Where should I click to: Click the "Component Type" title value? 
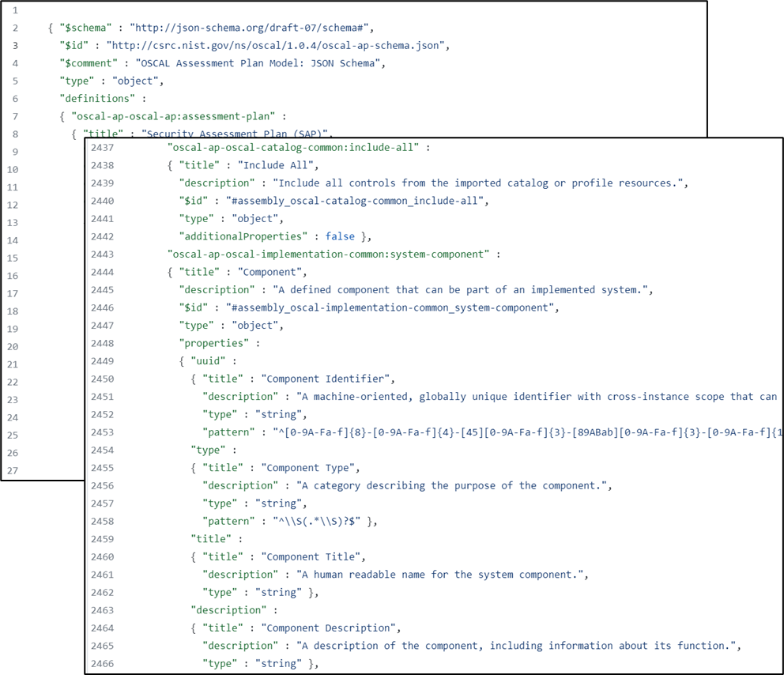click(x=304, y=468)
